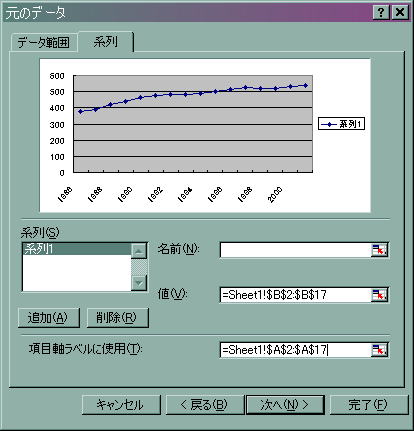Select 系列1 in the series list
The width and height of the screenshot is (414, 431).
77,249
